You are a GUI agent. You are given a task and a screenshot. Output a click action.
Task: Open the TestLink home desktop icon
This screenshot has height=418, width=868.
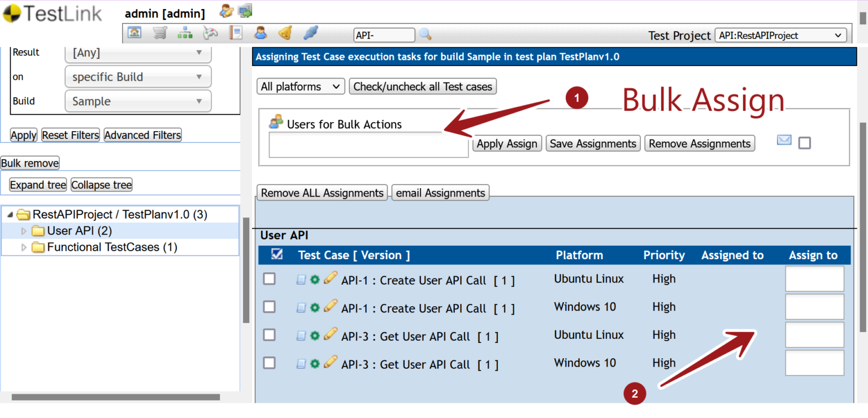(x=134, y=32)
